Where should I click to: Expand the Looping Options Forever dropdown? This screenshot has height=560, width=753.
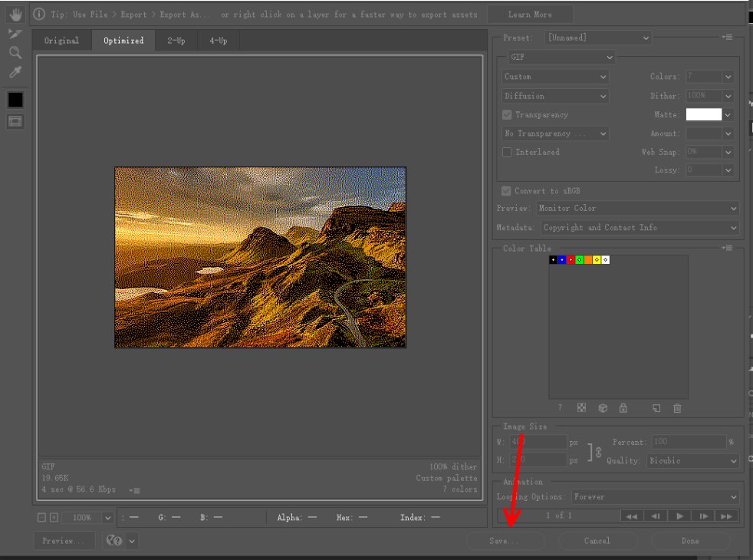click(655, 497)
